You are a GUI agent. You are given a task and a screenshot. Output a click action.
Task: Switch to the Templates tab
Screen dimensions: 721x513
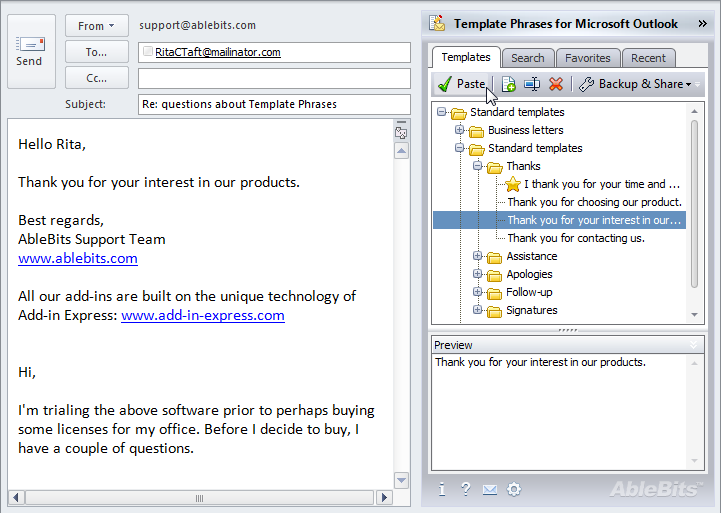pos(466,57)
